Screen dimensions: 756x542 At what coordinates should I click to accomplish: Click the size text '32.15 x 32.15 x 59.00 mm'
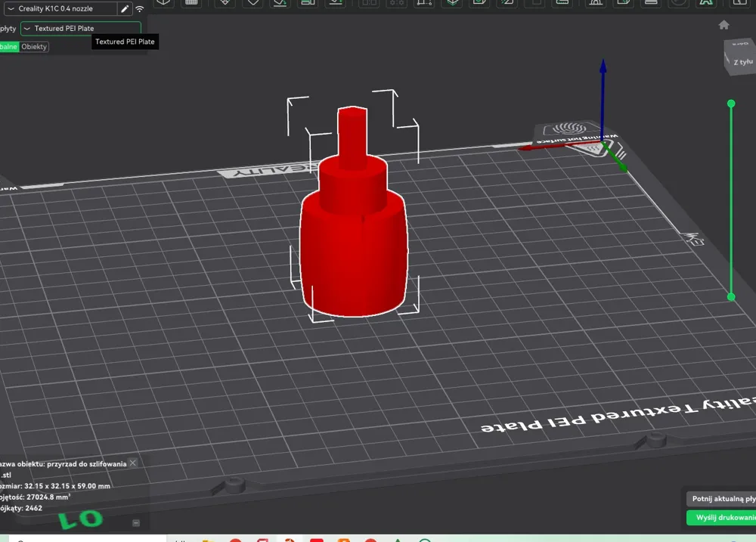point(67,486)
